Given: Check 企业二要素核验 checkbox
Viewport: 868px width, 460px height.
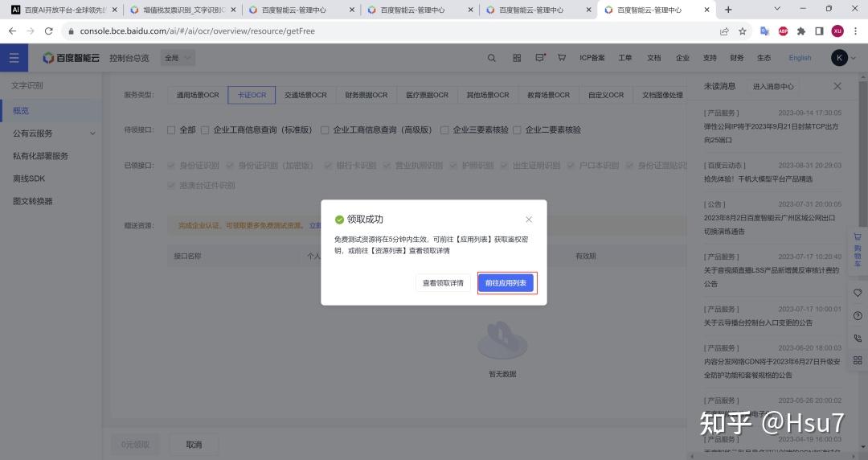Looking at the screenshot, I should [x=517, y=130].
